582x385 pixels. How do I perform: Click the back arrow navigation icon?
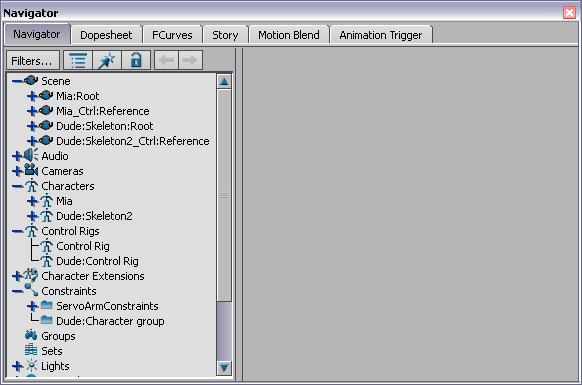point(166,60)
